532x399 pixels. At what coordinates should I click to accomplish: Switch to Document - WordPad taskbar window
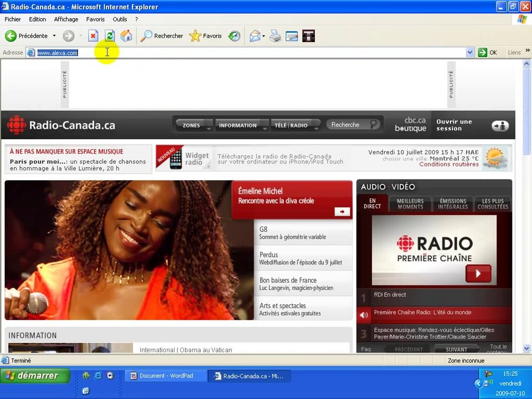pos(166,376)
